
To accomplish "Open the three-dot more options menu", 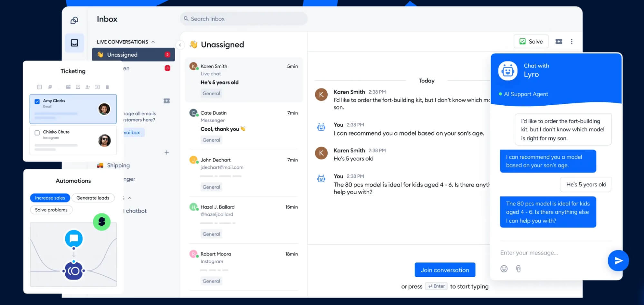I will (572, 42).
